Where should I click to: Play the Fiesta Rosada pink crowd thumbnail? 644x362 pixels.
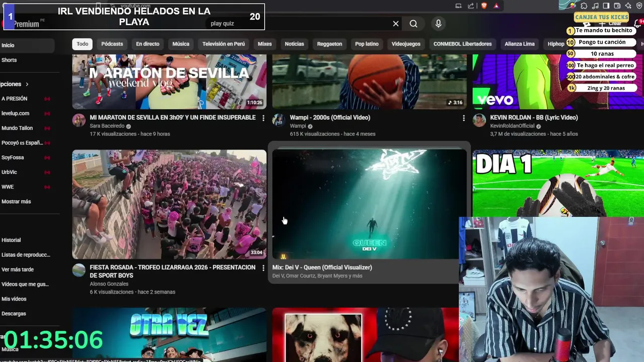pyautogui.click(x=169, y=204)
